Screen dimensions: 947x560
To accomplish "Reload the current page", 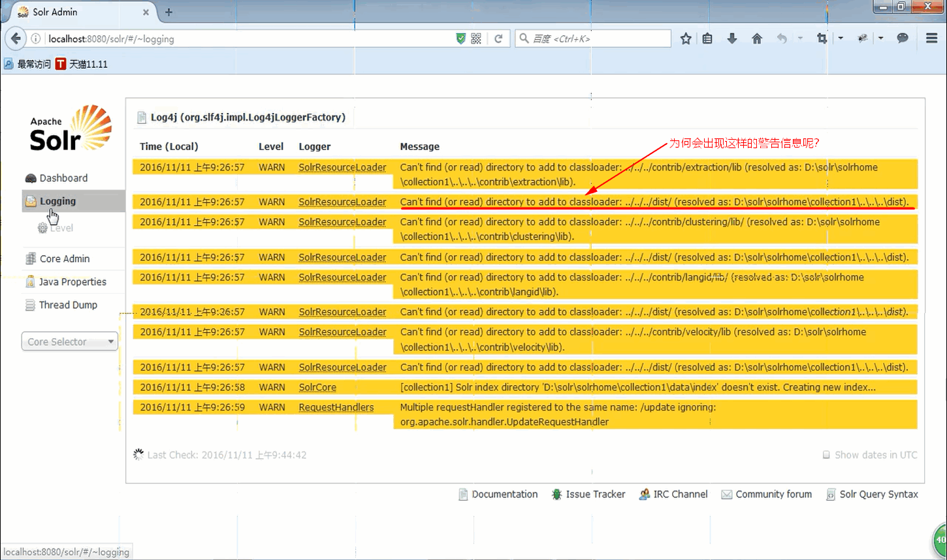I will click(499, 38).
